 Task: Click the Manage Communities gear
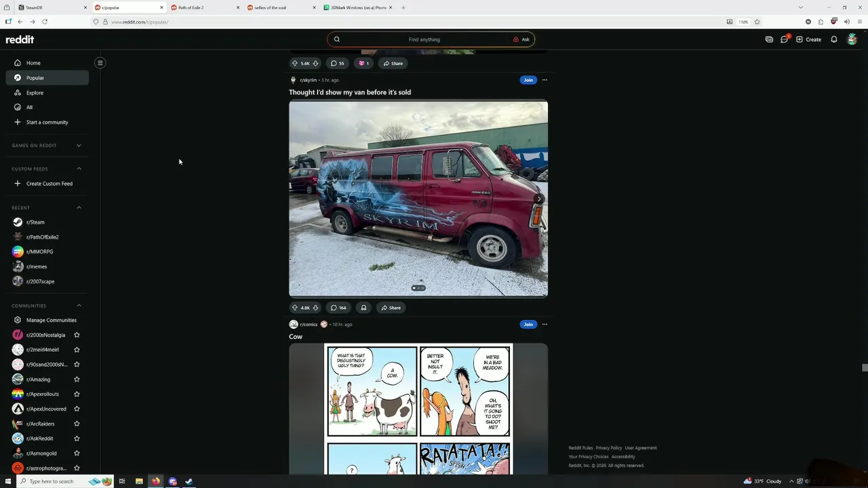pos(18,320)
